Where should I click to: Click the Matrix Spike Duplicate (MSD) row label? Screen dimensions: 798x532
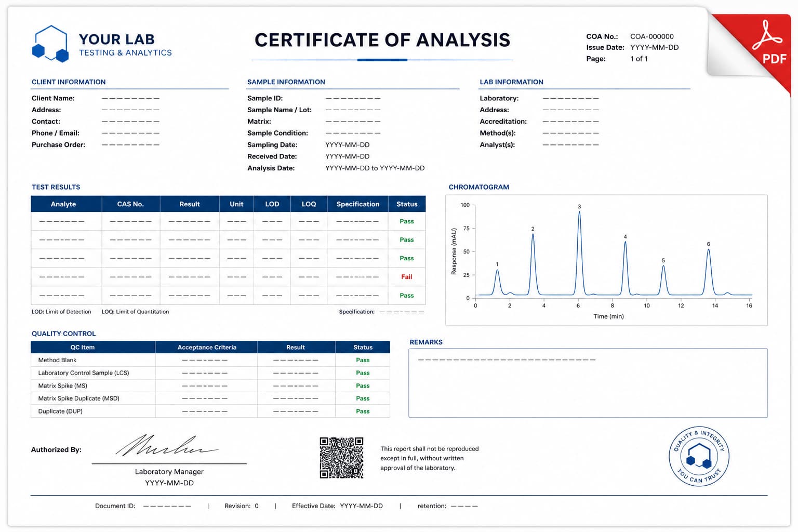79,398
